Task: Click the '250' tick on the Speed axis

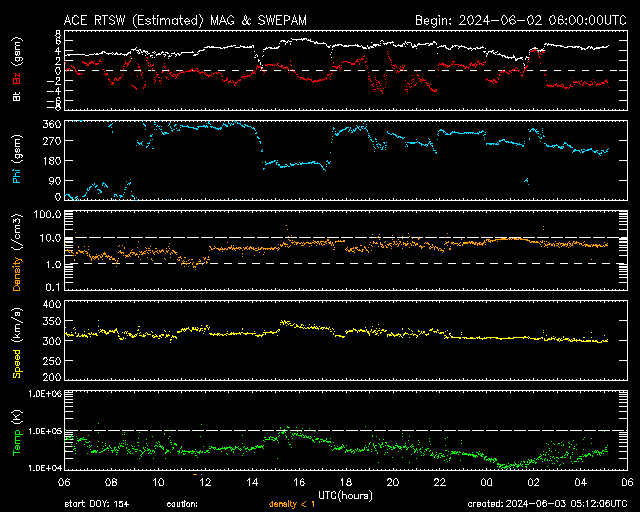Action: click(x=52, y=361)
